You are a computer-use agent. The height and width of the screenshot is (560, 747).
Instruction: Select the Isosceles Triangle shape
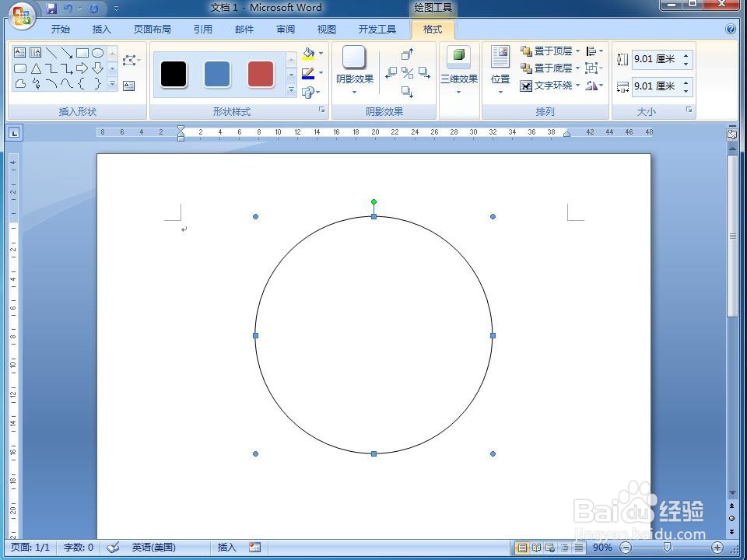35,68
